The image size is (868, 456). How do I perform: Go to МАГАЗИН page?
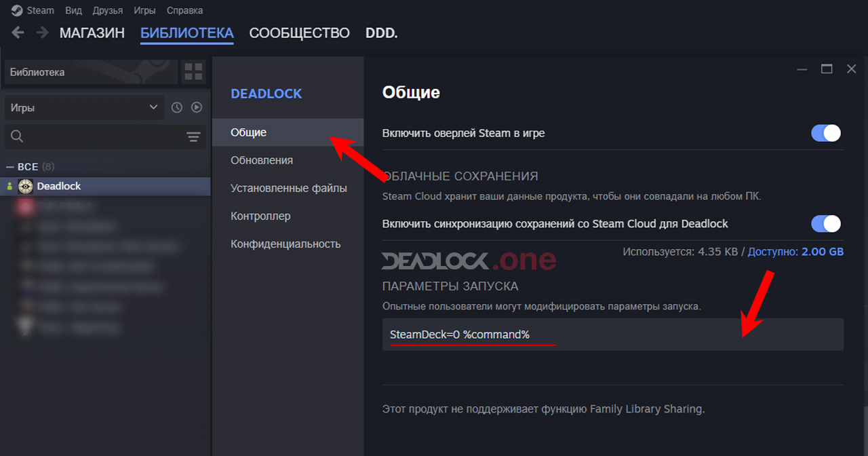pyautogui.click(x=92, y=32)
